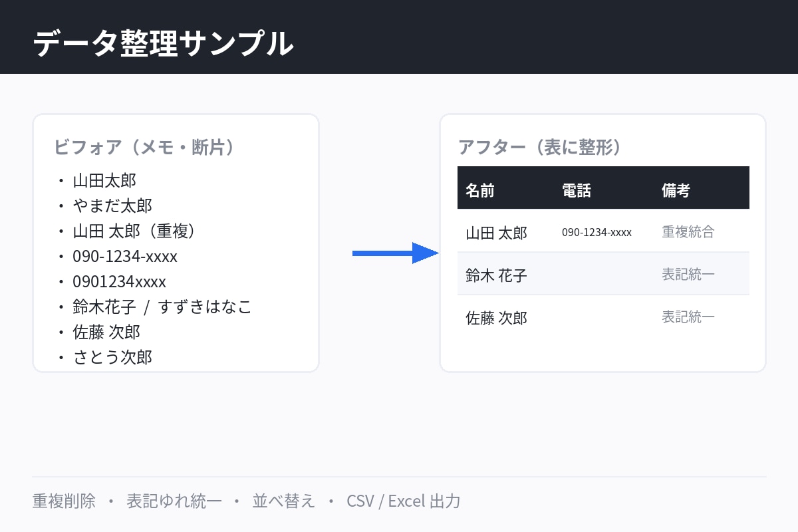Click the list item 山田 太郎(重複)
This screenshot has width=798, height=532.
click(134, 231)
